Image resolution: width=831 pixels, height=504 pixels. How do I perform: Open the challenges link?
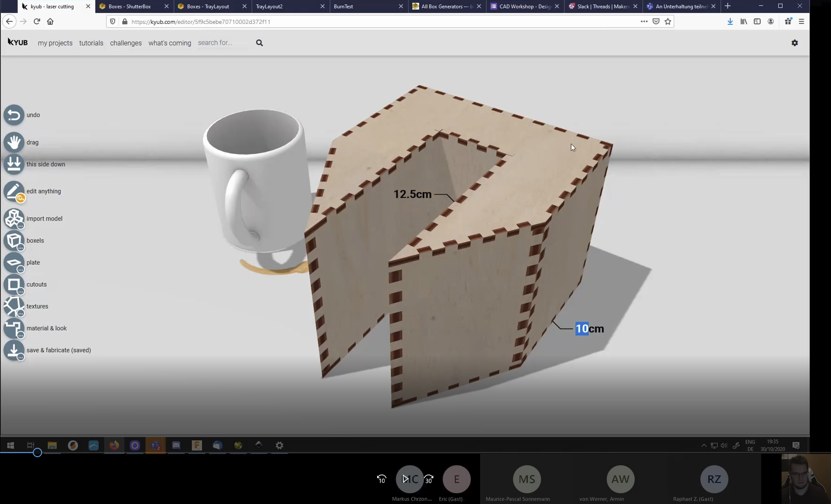coord(126,43)
